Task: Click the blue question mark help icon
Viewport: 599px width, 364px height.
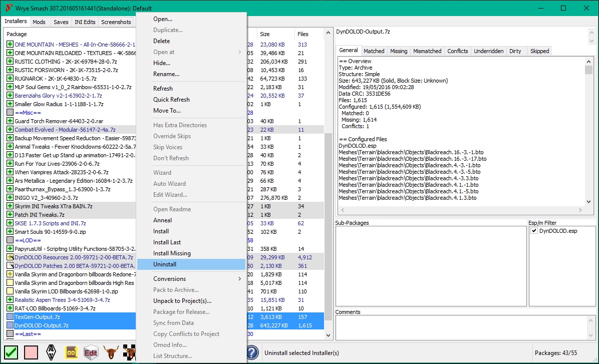Action: point(252,352)
